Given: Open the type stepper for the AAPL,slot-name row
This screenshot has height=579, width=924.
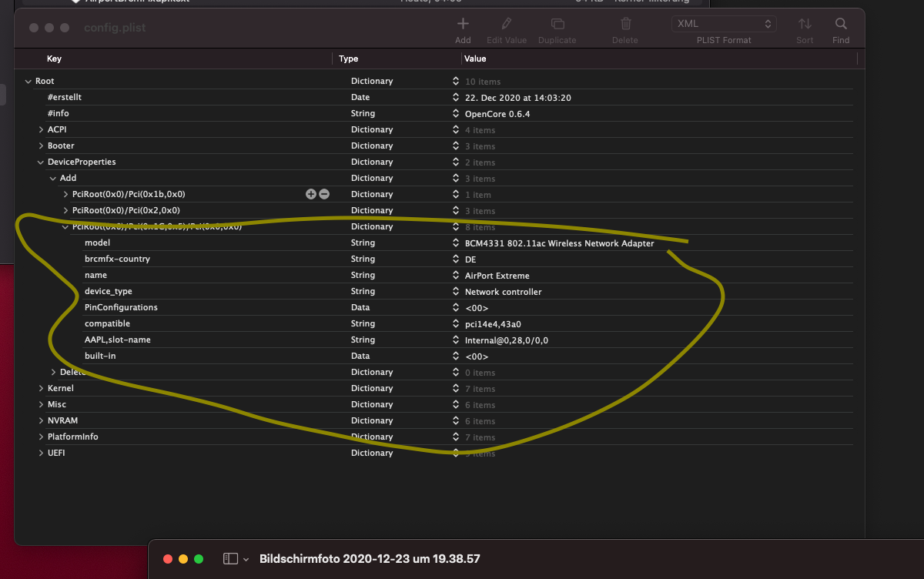Looking at the screenshot, I should click(x=456, y=340).
